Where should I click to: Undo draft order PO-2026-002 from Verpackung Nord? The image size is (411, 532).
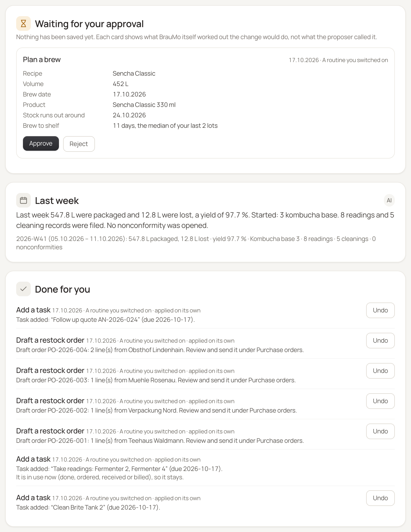pos(380,401)
